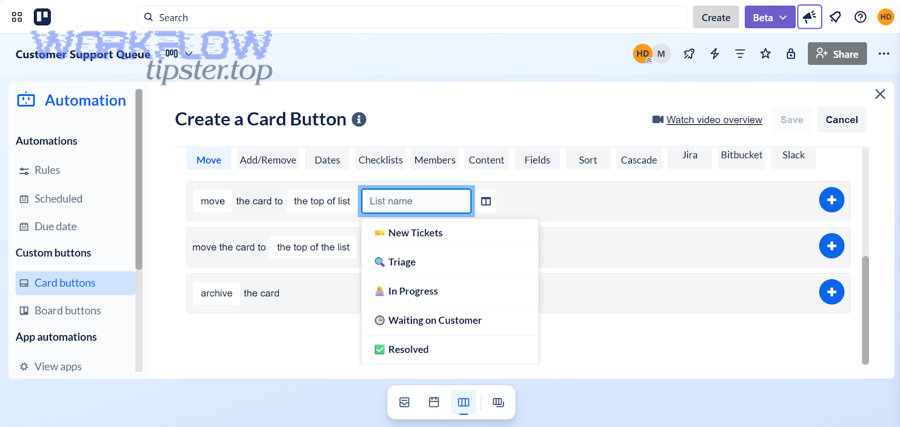The image size is (900, 427).
Task: Click into the top Search box
Action: click(412, 17)
